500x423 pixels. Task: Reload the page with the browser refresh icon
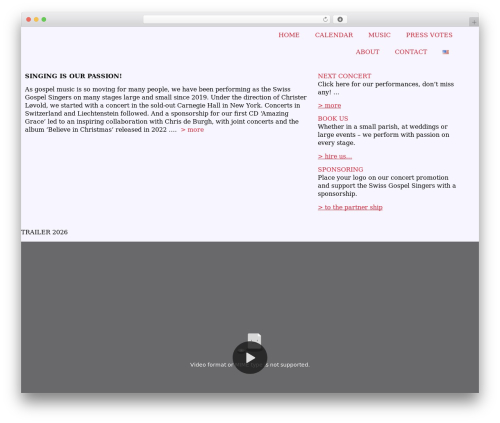(x=325, y=19)
